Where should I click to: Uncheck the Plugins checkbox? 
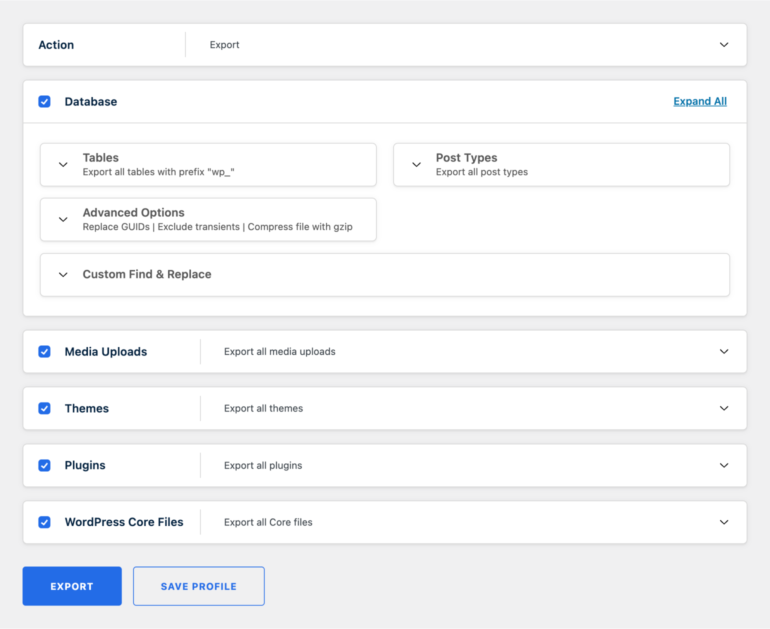[44, 466]
